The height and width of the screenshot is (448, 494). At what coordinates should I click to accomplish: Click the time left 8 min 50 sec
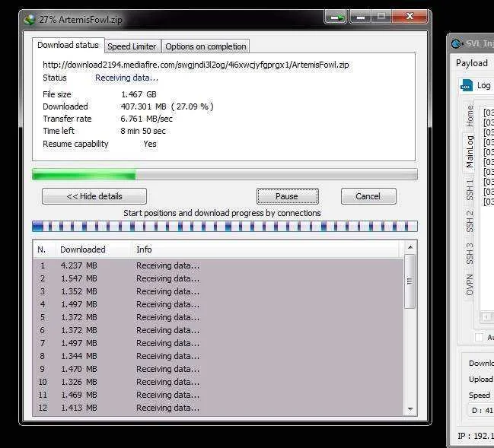[143, 131]
